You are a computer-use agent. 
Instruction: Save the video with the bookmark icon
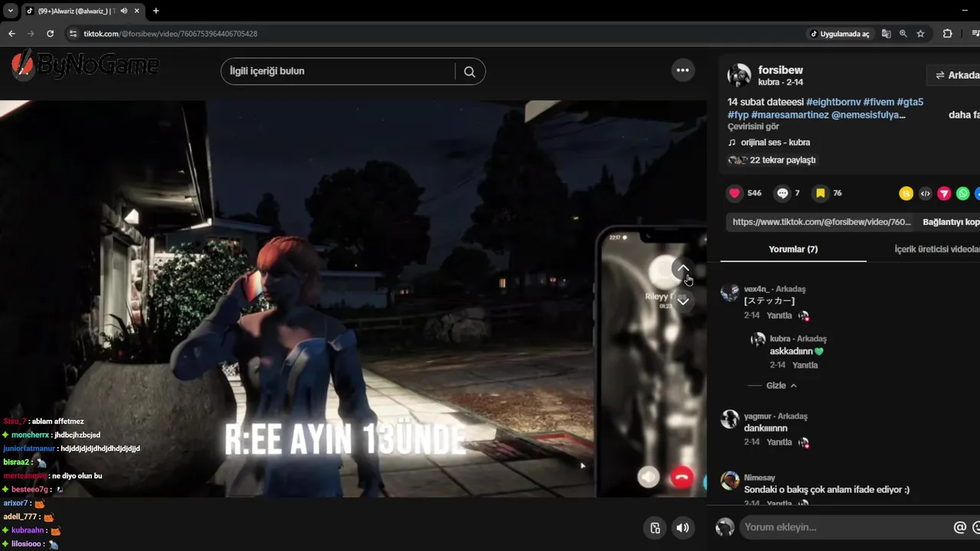[820, 193]
